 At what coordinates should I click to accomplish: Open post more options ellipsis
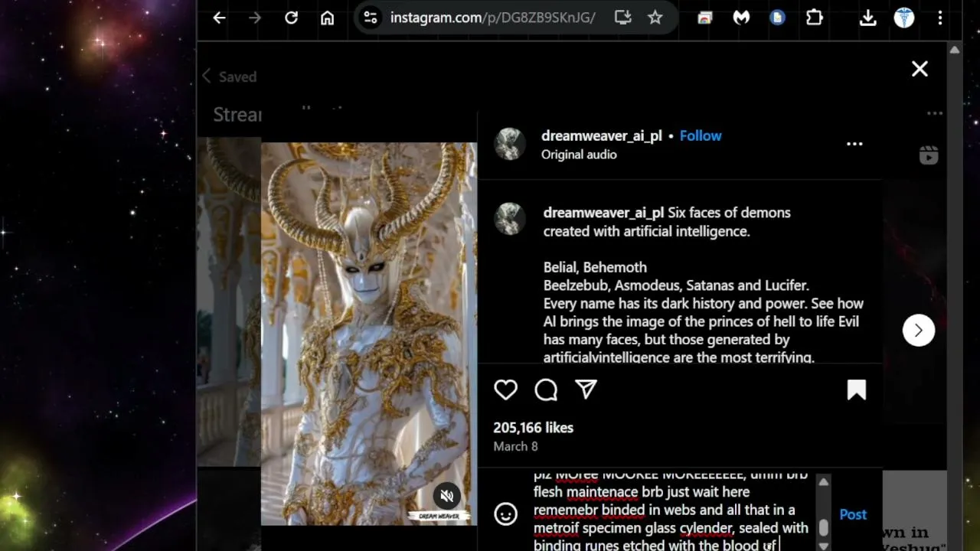click(x=854, y=144)
